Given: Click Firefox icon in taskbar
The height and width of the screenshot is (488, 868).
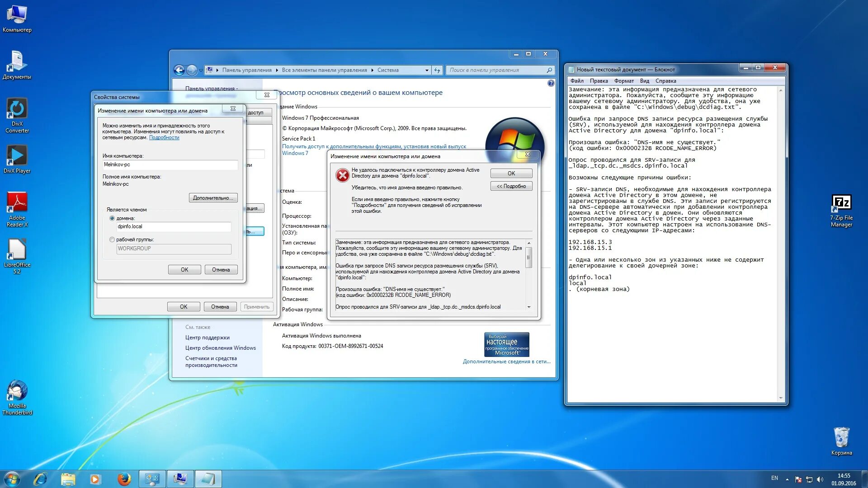Looking at the screenshot, I should pyautogui.click(x=124, y=479).
